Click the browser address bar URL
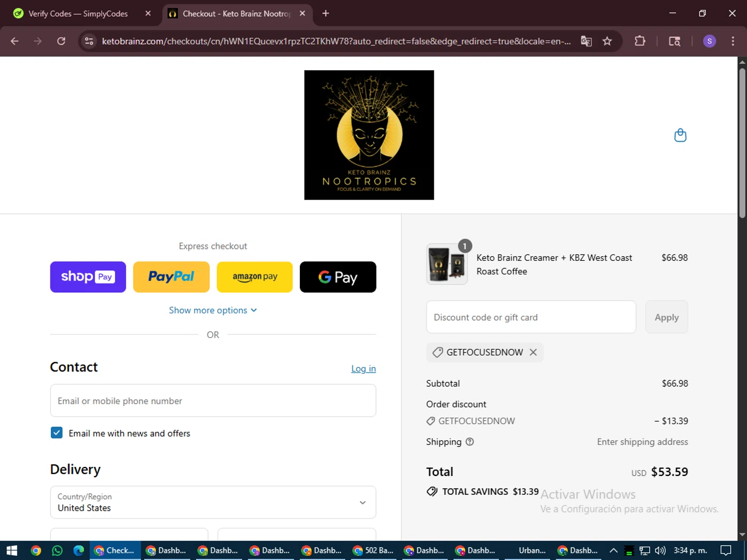The image size is (747, 560). pos(336,41)
